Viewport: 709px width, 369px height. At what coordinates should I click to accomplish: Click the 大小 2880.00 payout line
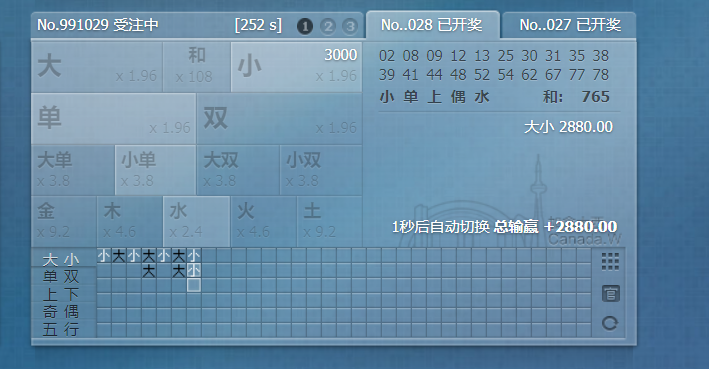(568, 127)
